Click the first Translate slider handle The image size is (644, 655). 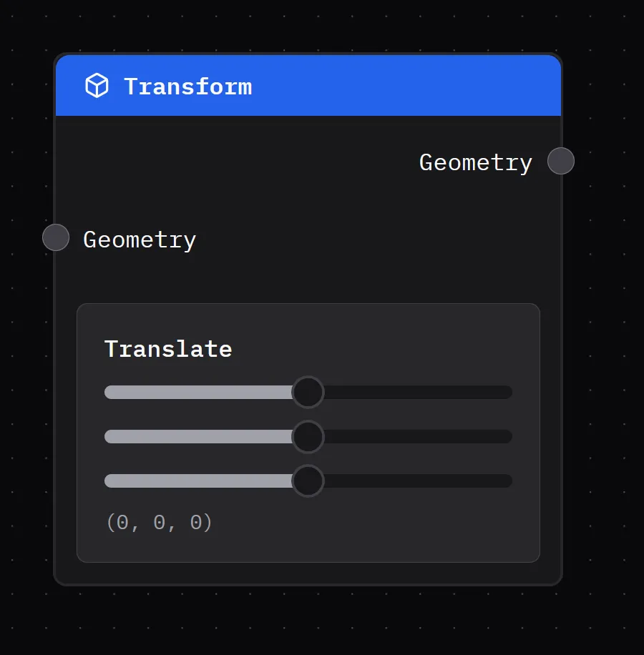[308, 392]
